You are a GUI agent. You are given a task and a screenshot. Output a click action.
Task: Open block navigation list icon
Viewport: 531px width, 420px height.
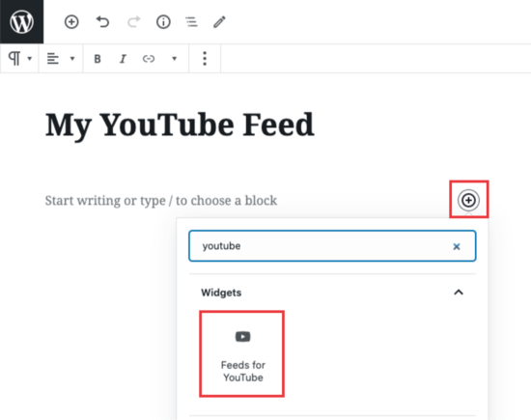[x=192, y=22]
